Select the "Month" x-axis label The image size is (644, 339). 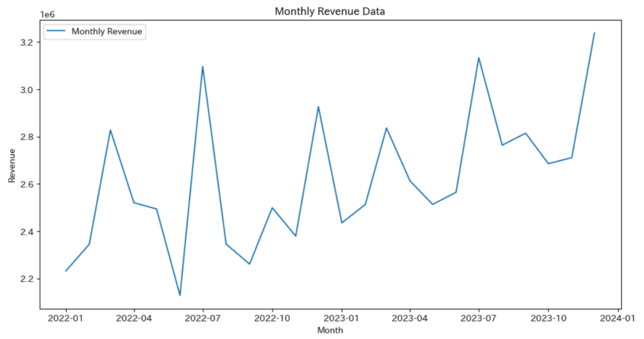(330, 330)
